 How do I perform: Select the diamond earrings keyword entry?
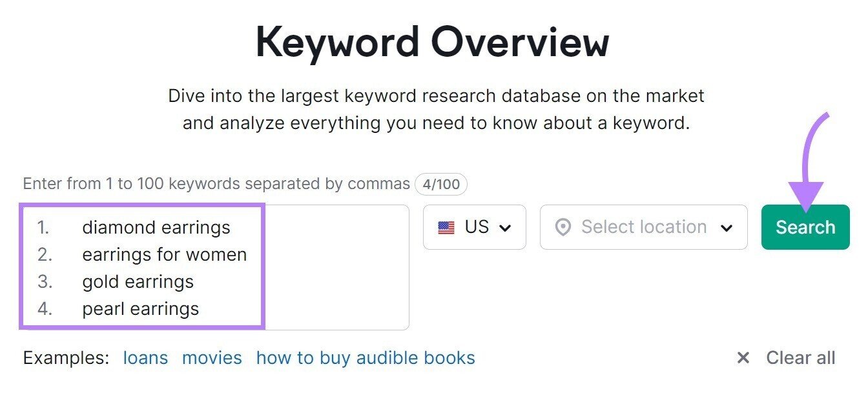point(156,227)
